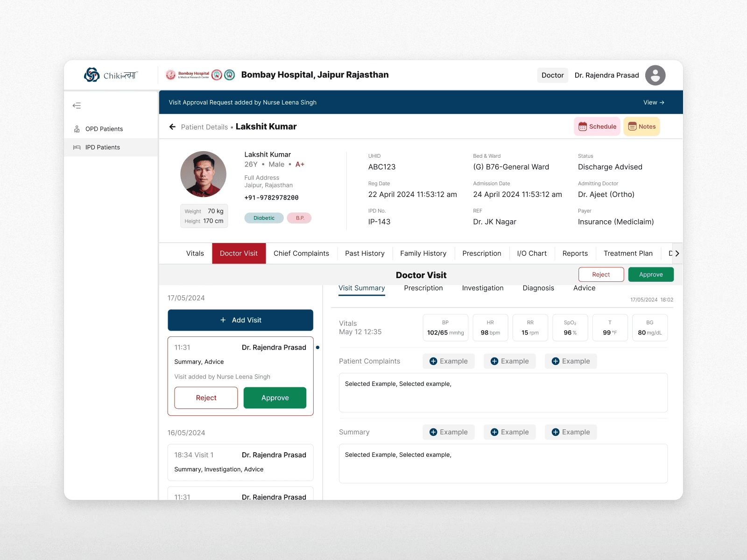Viewport: 747px width, 560px height.
Task: Click the Chikitsa logo
Action: (x=111, y=75)
